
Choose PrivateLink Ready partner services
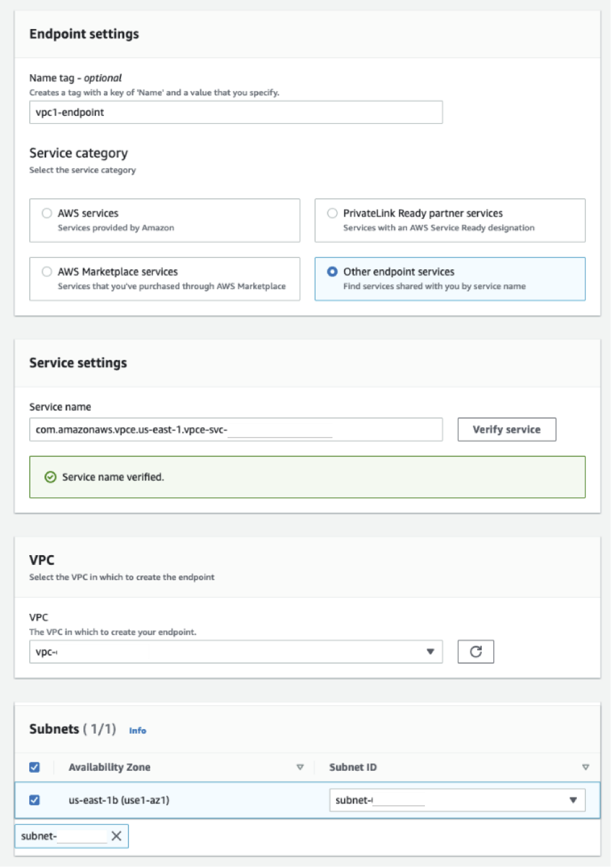click(331, 212)
